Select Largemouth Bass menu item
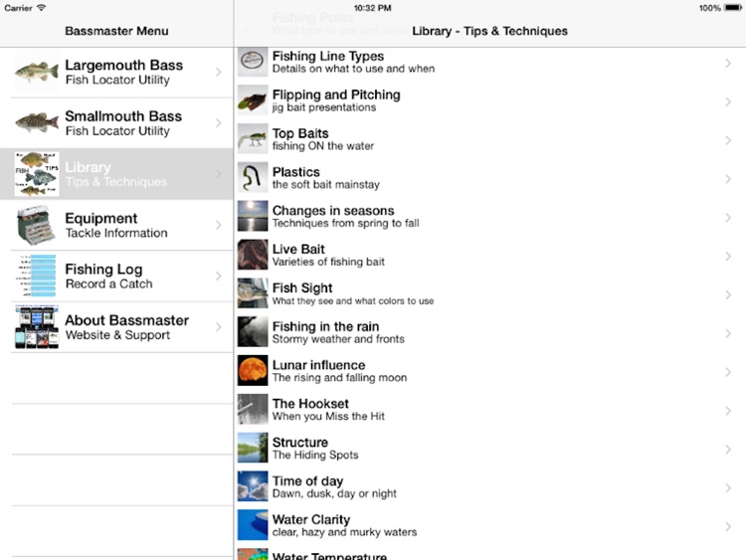 (x=116, y=73)
